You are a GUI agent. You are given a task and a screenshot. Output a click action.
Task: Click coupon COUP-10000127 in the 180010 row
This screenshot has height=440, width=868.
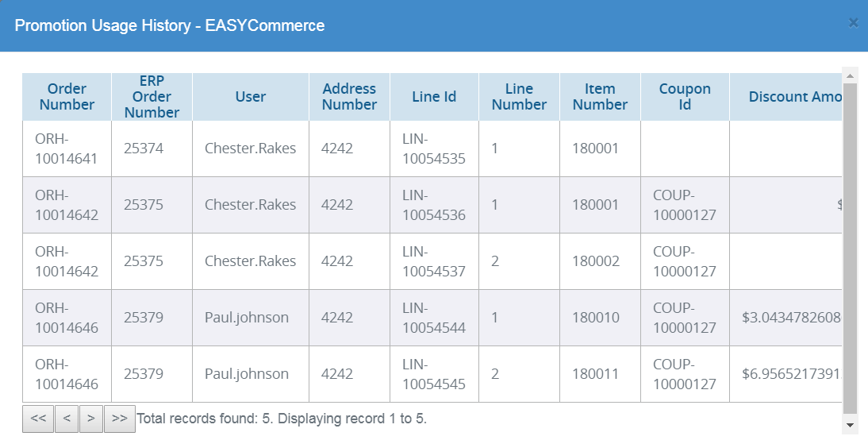[684, 318]
